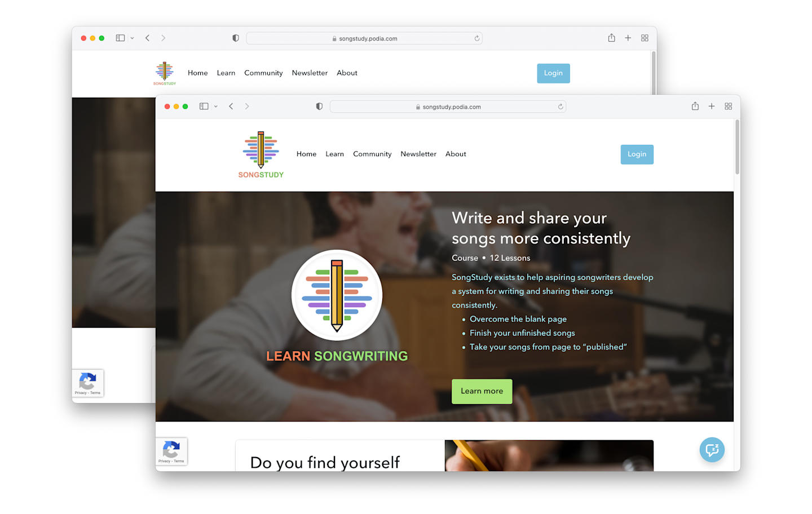Click the front window's Share icon

point(695,106)
